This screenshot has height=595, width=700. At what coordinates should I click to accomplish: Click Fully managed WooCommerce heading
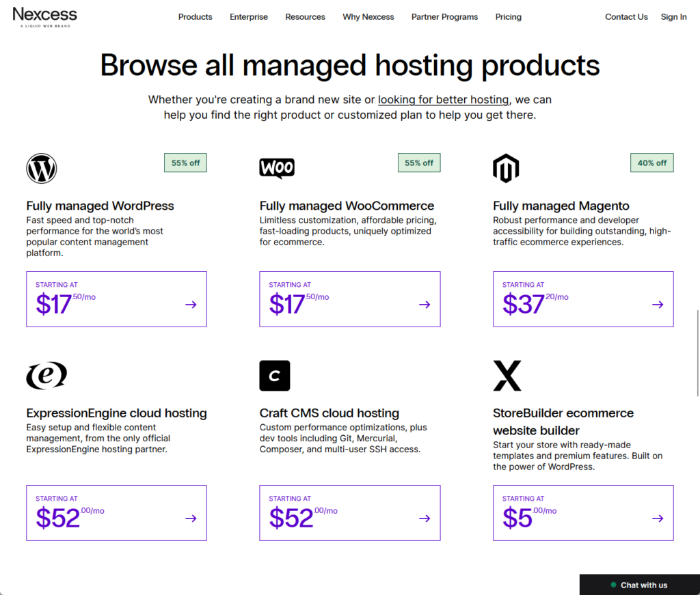347,206
